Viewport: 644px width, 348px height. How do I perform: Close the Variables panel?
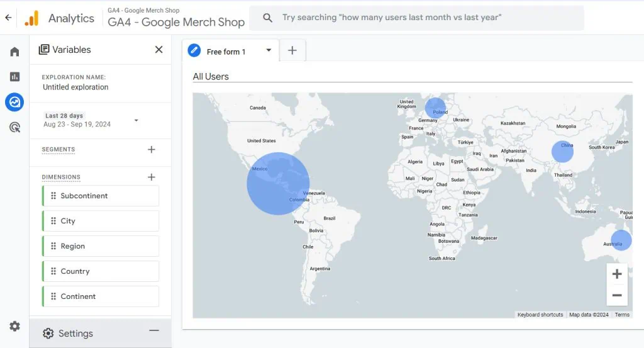click(x=159, y=50)
